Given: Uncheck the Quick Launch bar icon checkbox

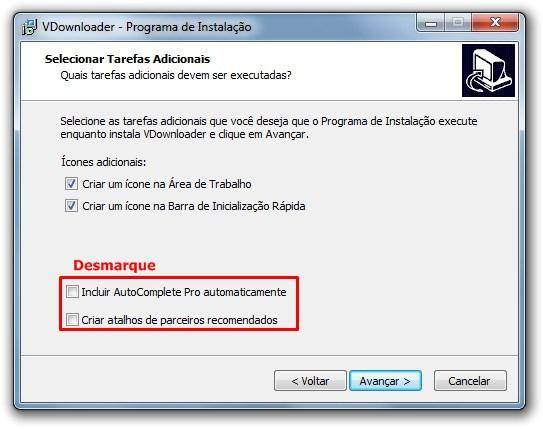Looking at the screenshot, I should (71, 206).
